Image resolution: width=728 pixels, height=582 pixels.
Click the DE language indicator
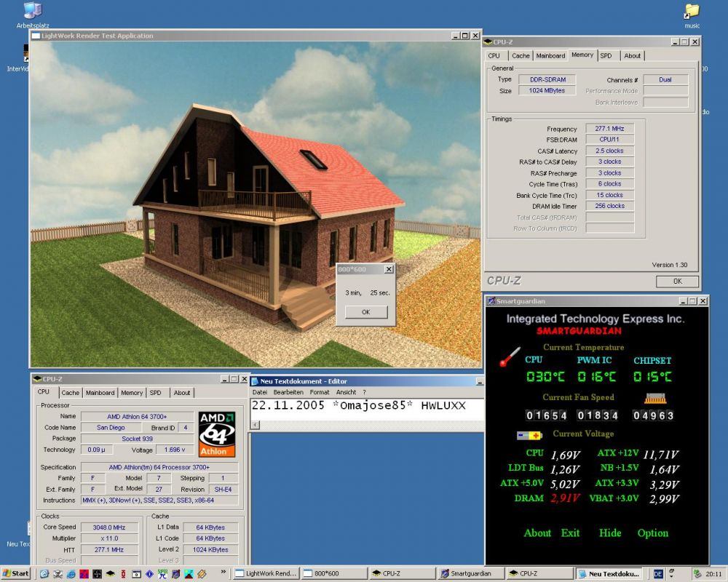(x=658, y=574)
